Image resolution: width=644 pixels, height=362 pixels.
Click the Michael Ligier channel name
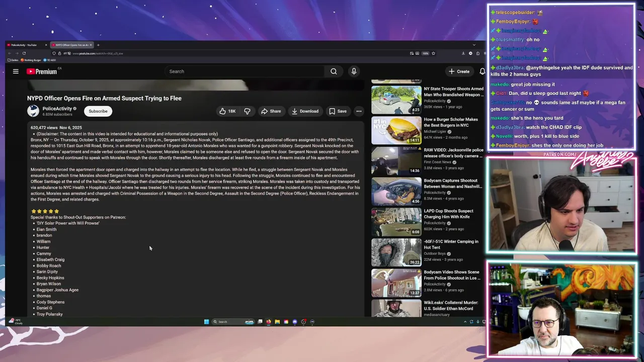(436, 131)
